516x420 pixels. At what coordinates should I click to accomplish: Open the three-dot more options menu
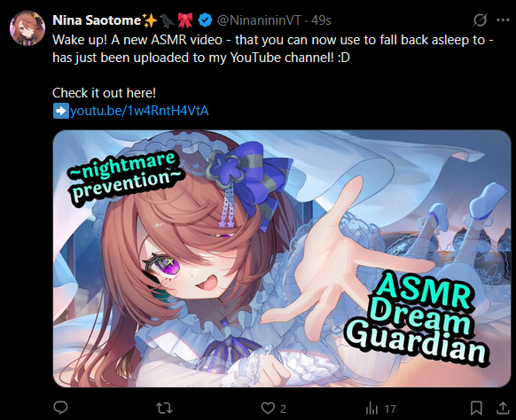(503, 20)
